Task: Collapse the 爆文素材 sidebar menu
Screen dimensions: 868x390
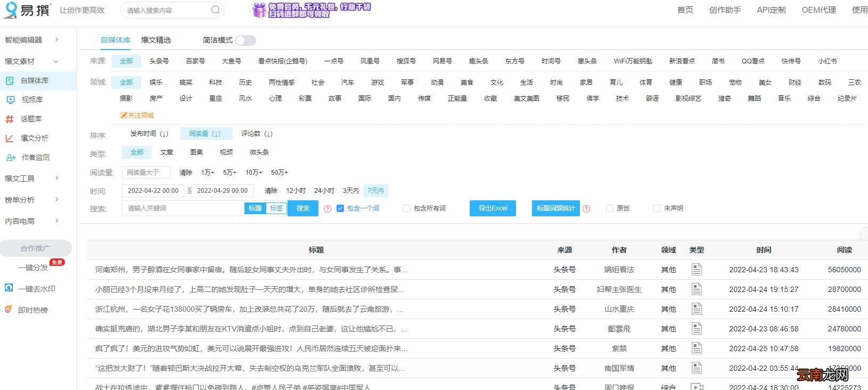Action: (32, 61)
